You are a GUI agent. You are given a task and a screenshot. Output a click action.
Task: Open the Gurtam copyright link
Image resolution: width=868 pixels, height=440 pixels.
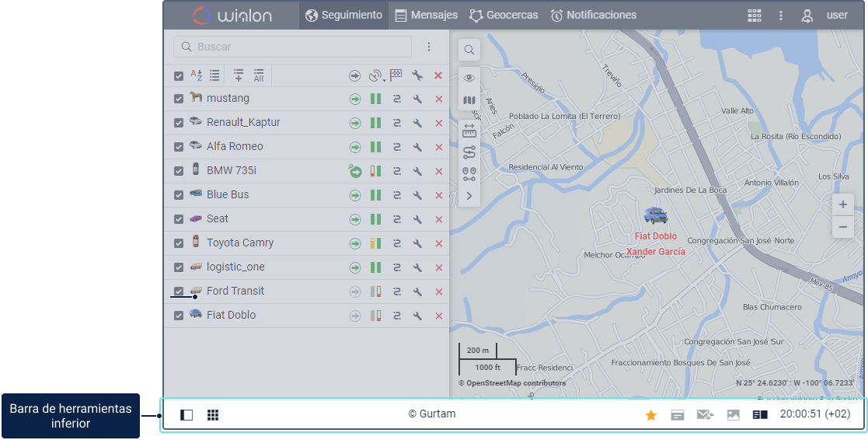pyautogui.click(x=432, y=414)
